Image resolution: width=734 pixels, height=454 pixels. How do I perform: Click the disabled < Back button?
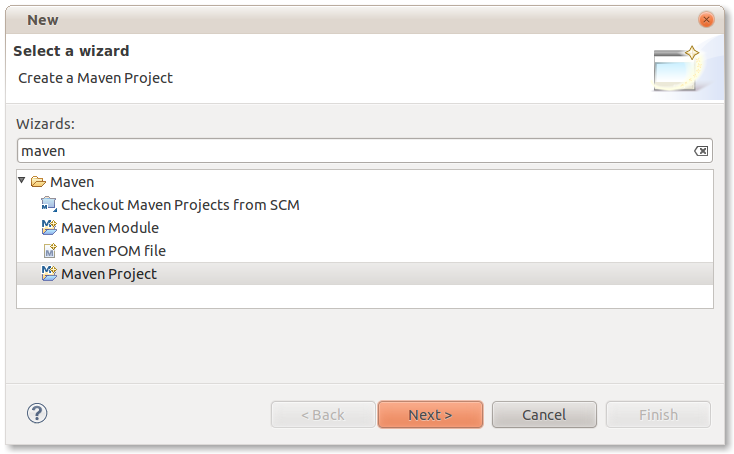323,415
